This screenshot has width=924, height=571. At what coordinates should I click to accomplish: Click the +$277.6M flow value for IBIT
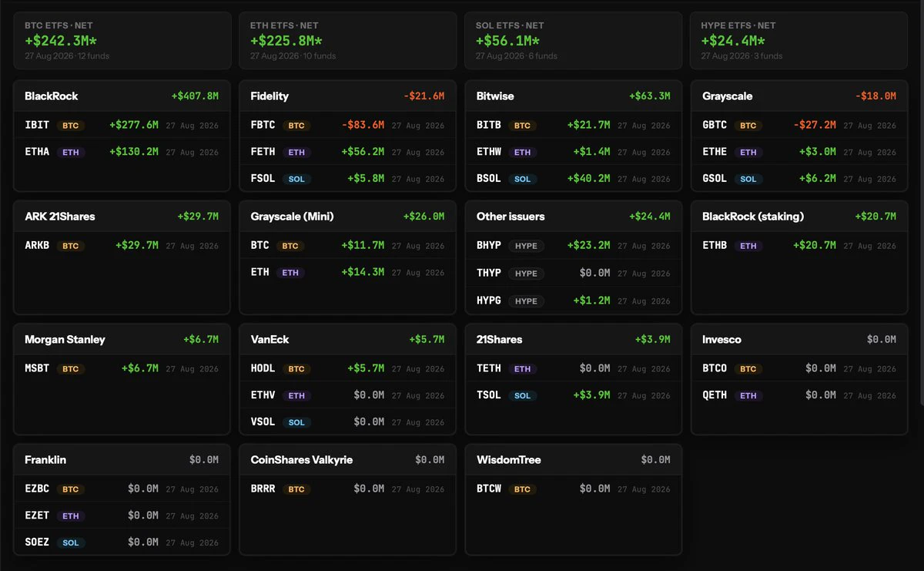point(134,125)
